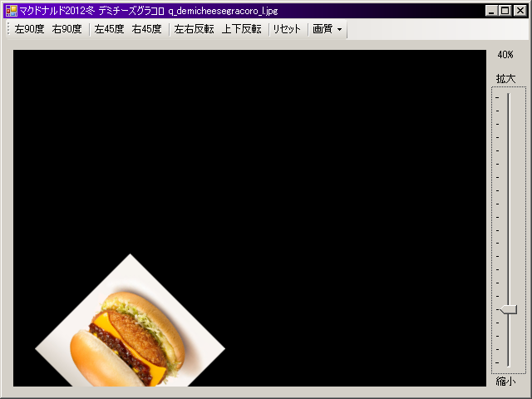This screenshot has height=399, width=532.
Task: Close the image viewer window
Action: pyautogui.click(x=520, y=11)
